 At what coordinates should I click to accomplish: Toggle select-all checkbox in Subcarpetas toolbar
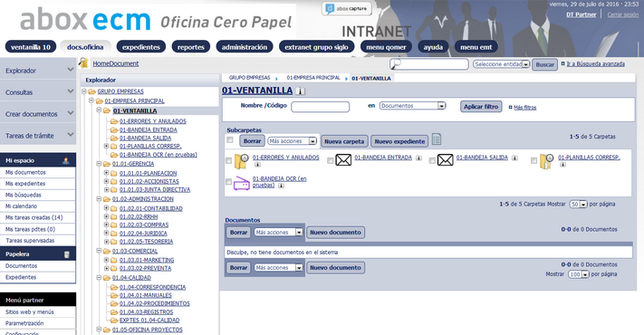(229, 140)
